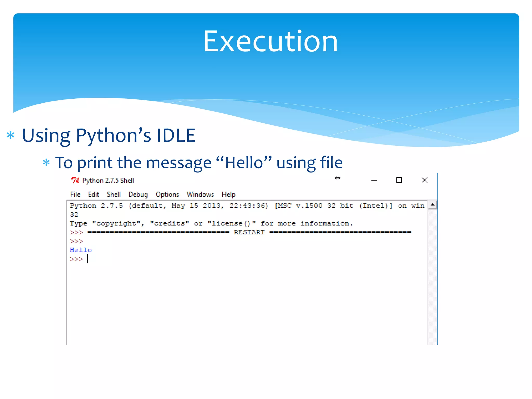Screen dimensions: 532x399
Task: Click the slide title Execution
Action: pos(270,42)
